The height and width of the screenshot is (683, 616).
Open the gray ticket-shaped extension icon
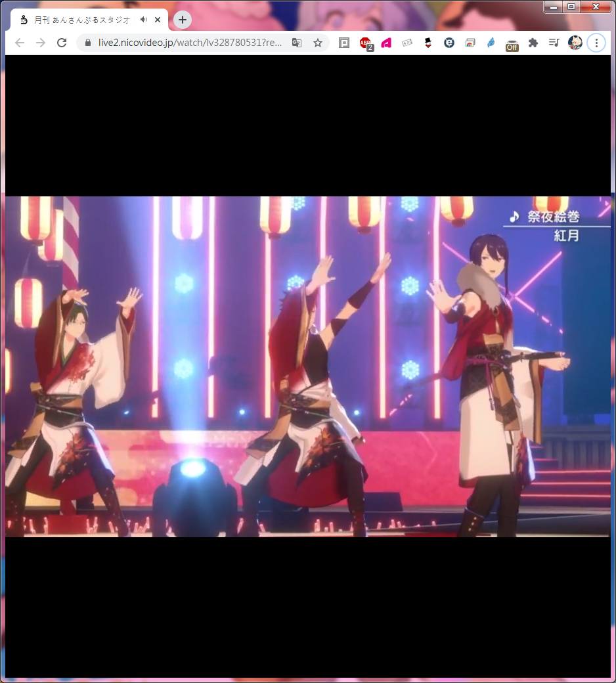pos(407,43)
